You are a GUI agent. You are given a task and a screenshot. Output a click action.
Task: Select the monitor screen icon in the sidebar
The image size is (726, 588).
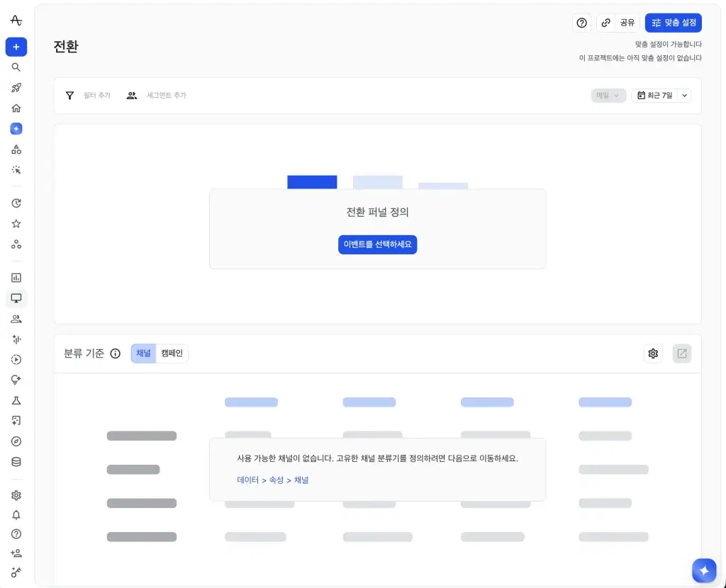[16, 298]
